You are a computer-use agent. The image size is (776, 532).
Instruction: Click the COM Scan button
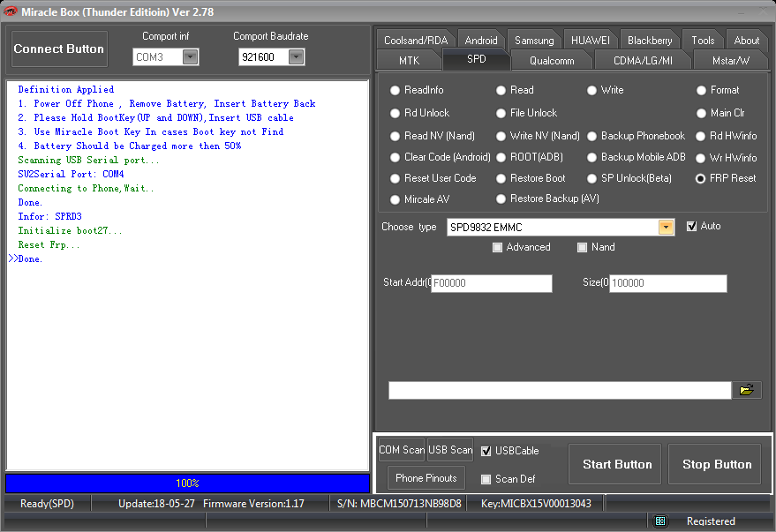point(402,450)
